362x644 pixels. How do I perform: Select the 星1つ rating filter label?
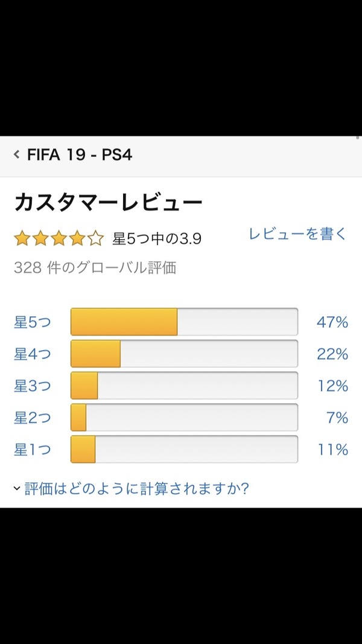tap(33, 450)
